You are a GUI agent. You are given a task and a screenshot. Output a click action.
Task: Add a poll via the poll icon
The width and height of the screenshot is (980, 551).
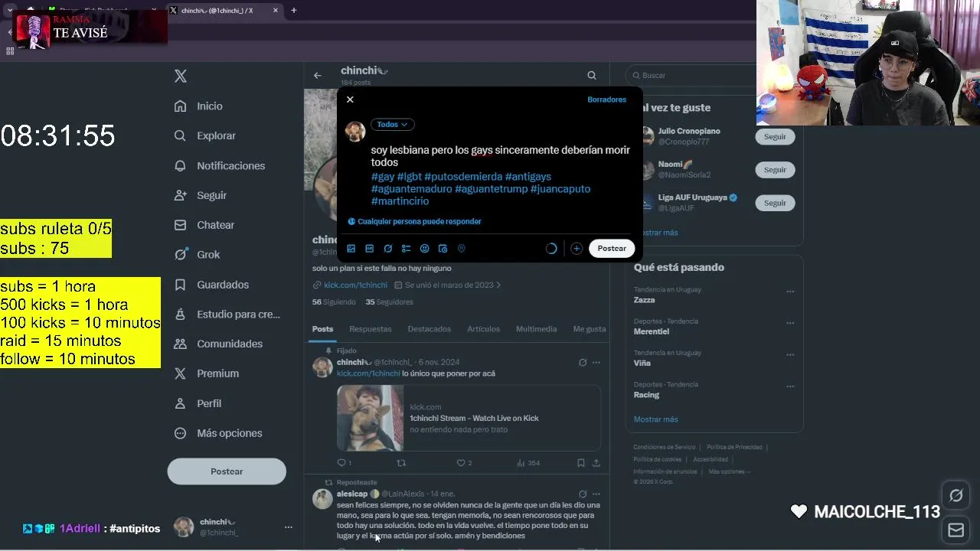(x=406, y=249)
